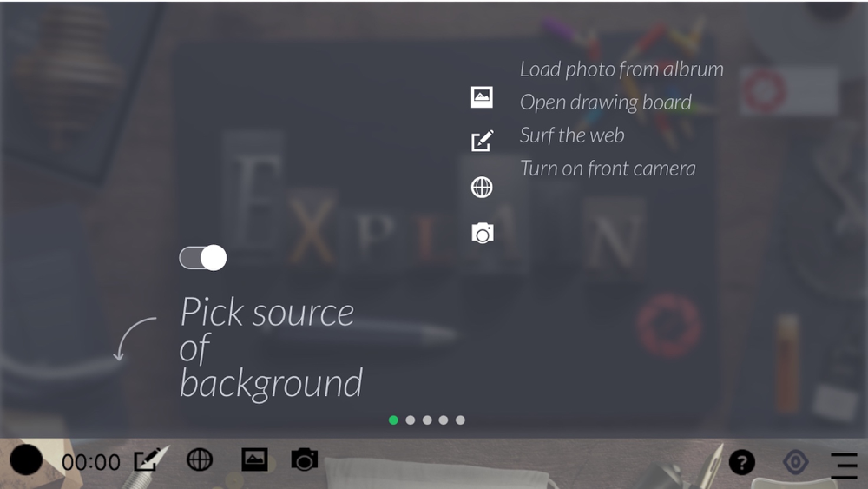Click 'Turn on front camera' text
The height and width of the screenshot is (489, 868).
click(608, 169)
